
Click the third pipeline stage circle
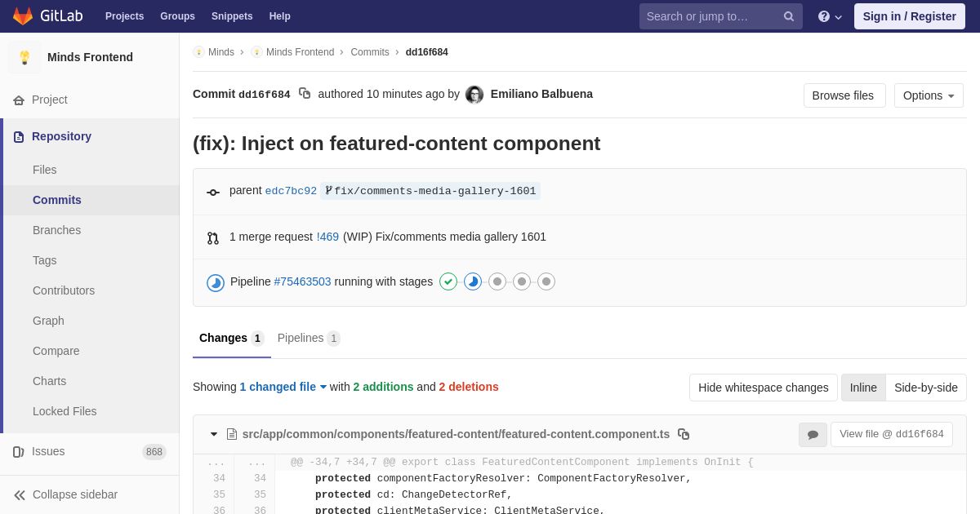click(497, 281)
